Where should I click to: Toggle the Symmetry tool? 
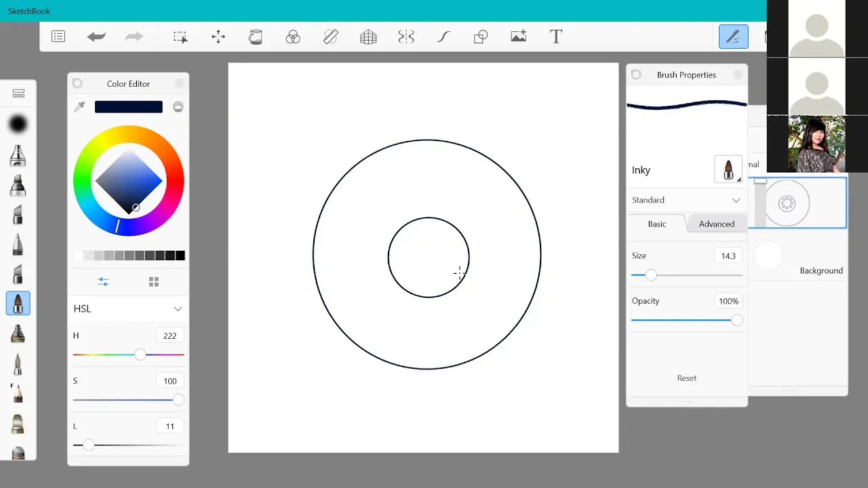406,37
